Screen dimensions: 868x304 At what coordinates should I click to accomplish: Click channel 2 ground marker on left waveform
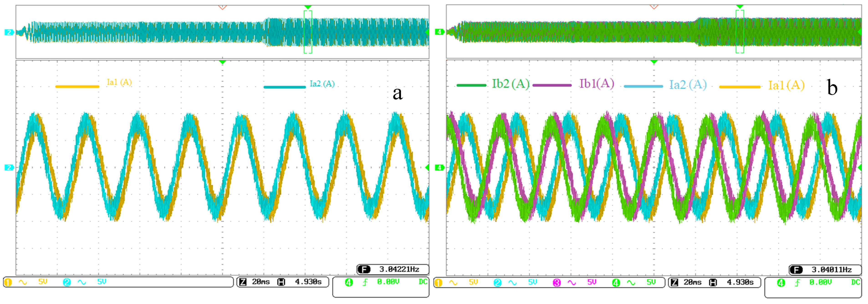click(x=9, y=168)
